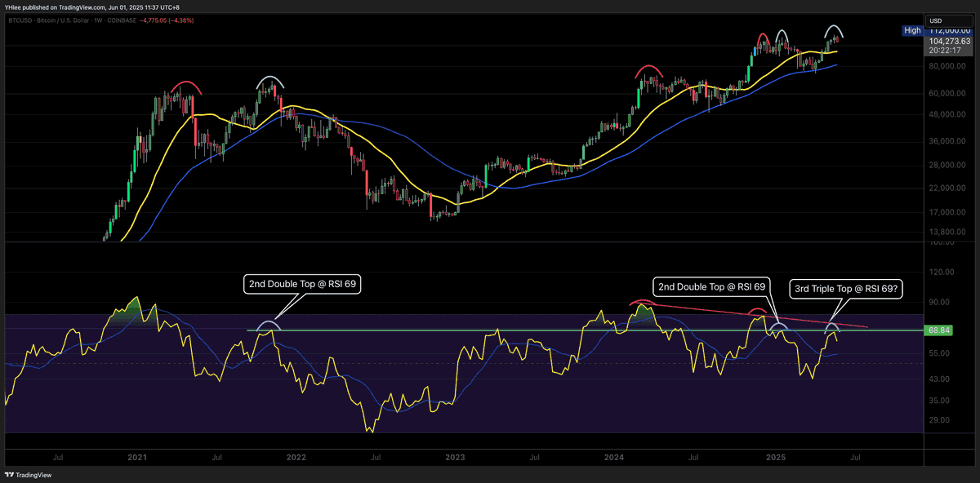The height and width of the screenshot is (483, 980).
Task: Select the High price label tag
Action: tap(912, 30)
